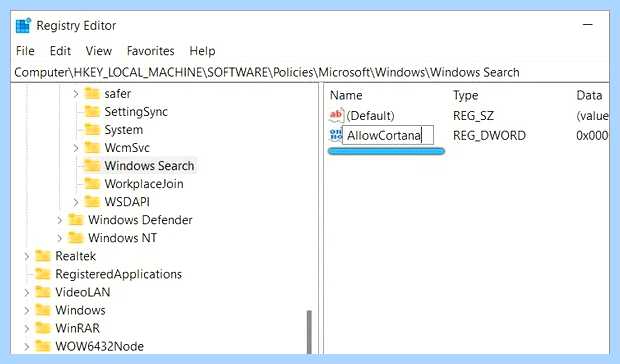Click the registry path address bar

pos(310,72)
